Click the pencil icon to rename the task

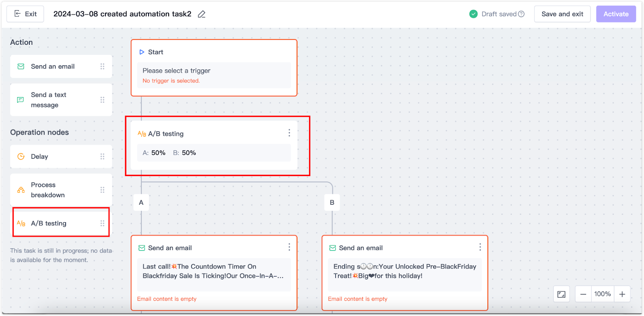202,14
